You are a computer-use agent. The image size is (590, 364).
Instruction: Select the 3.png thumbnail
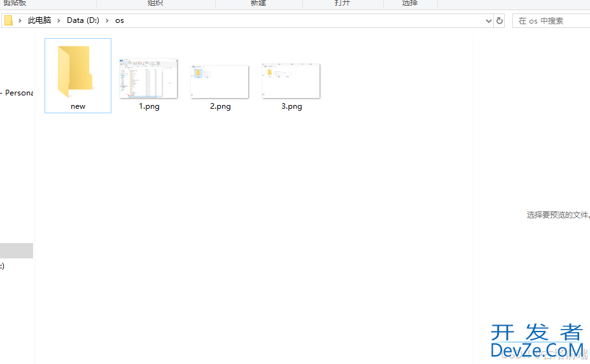click(x=291, y=81)
